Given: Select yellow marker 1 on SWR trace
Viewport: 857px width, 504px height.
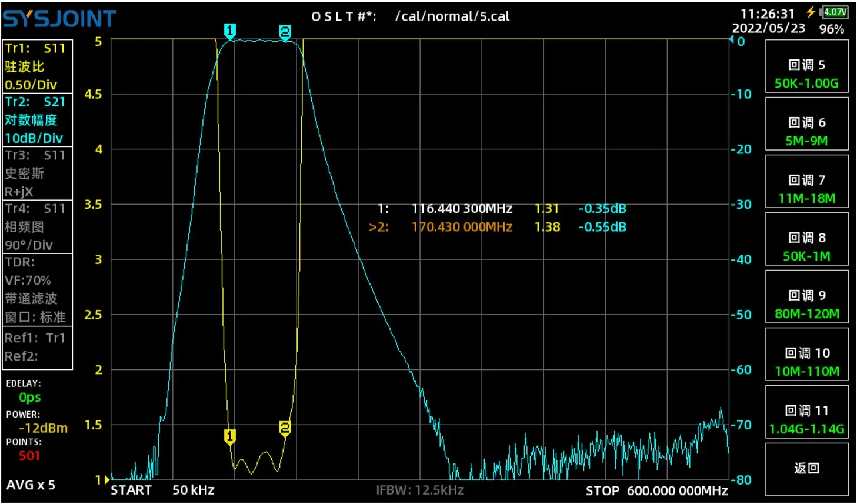Looking at the screenshot, I should 230,437.
